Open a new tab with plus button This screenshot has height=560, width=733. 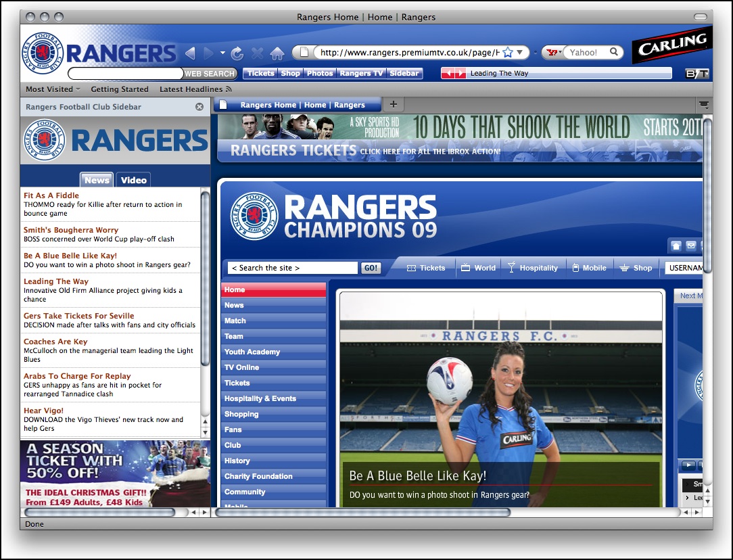coord(394,104)
